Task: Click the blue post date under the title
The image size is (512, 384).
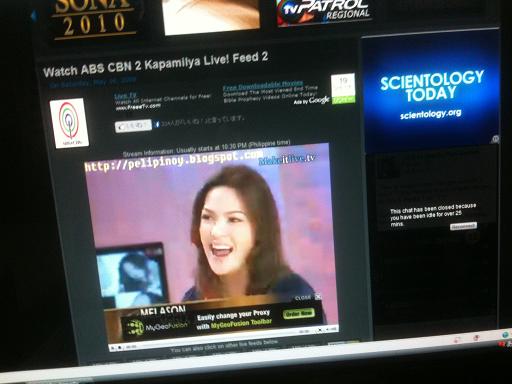Action: (93, 82)
